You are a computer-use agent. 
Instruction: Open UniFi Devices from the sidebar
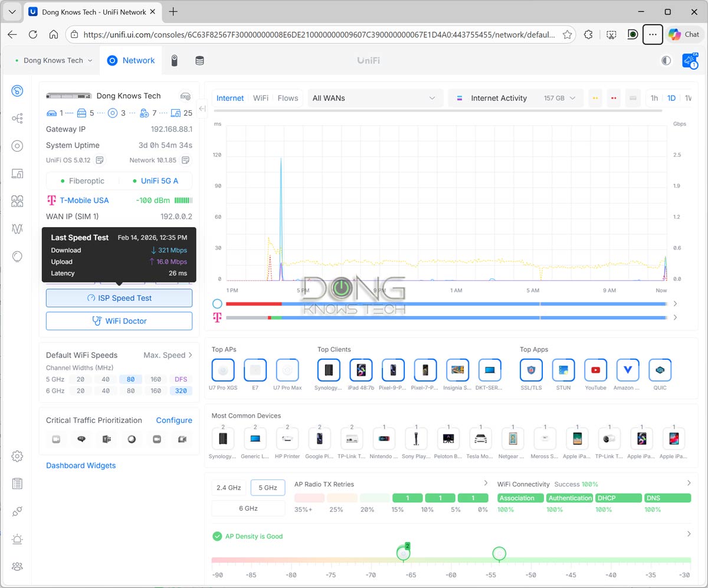pos(18,146)
